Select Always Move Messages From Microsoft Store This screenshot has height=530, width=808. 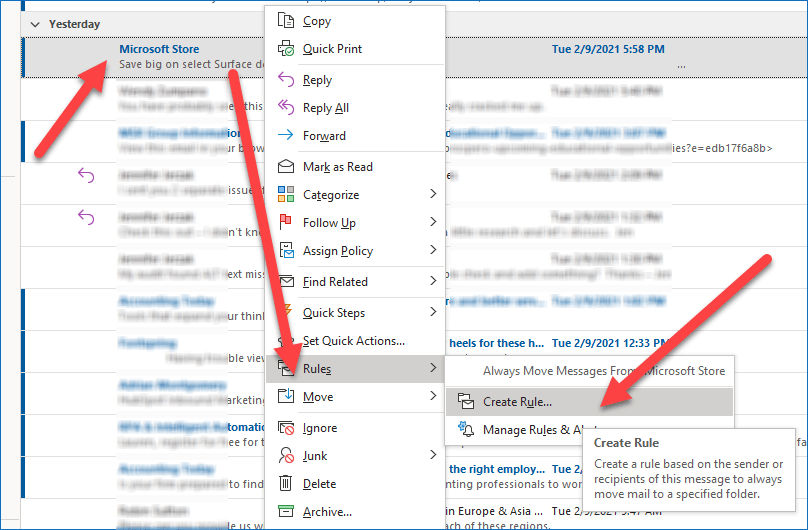pos(590,371)
